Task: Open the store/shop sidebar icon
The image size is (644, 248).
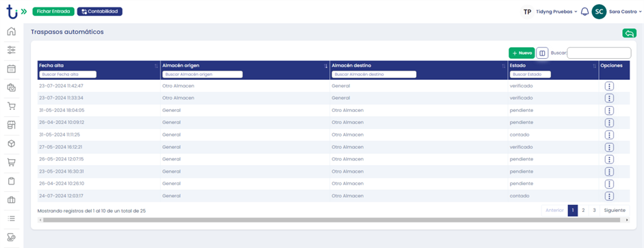Action: pyautogui.click(x=12, y=125)
